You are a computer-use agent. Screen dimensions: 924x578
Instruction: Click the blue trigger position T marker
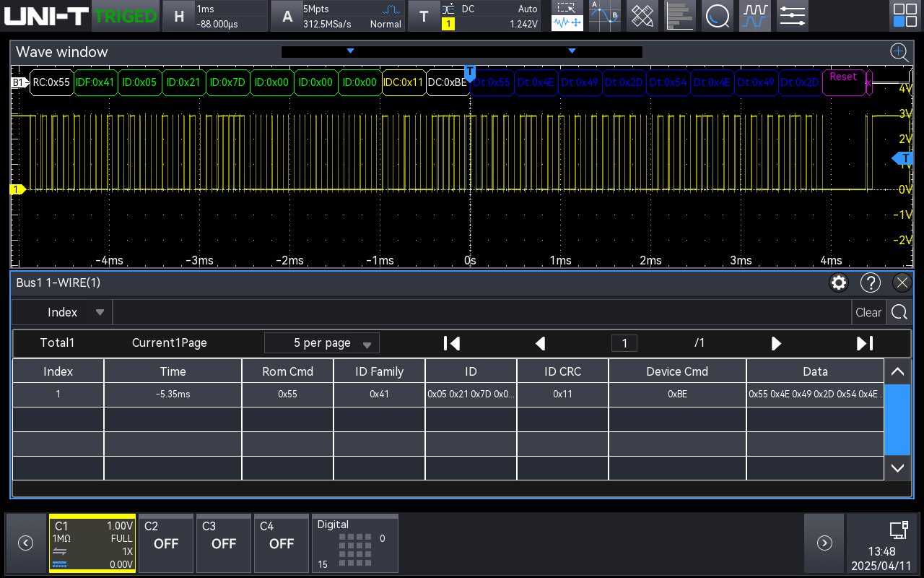coord(470,72)
